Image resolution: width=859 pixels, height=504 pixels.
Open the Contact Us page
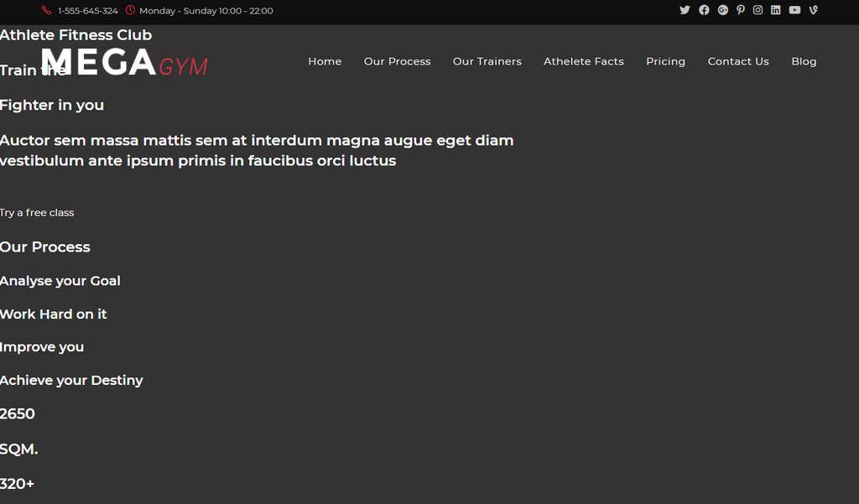pyautogui.click(x=737, y=61)
